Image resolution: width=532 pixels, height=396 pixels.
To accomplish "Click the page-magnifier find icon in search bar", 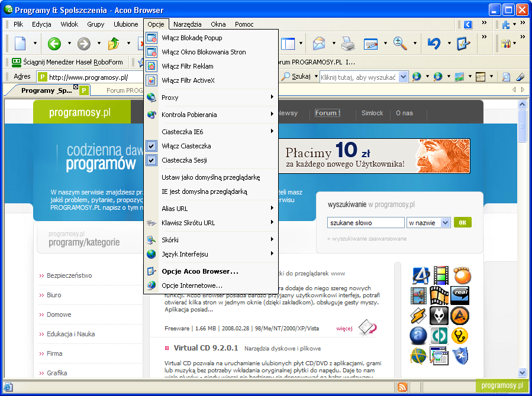I will click(x=506, y=77).
